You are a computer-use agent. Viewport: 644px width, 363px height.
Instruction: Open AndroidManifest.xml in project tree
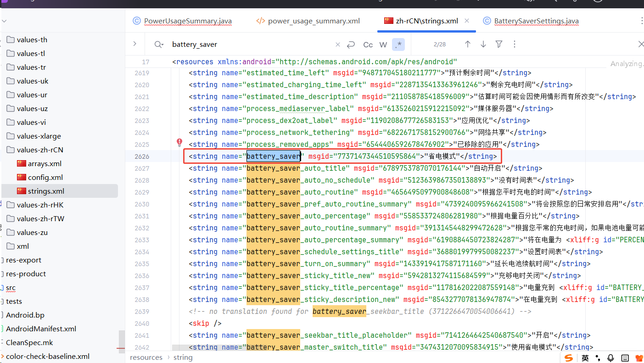(41, 329)
